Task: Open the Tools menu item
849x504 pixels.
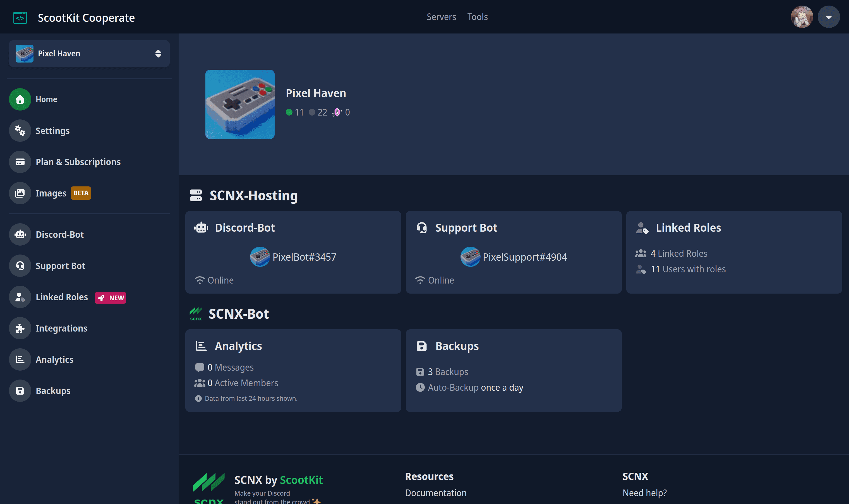Action: (x=477, y=17)
